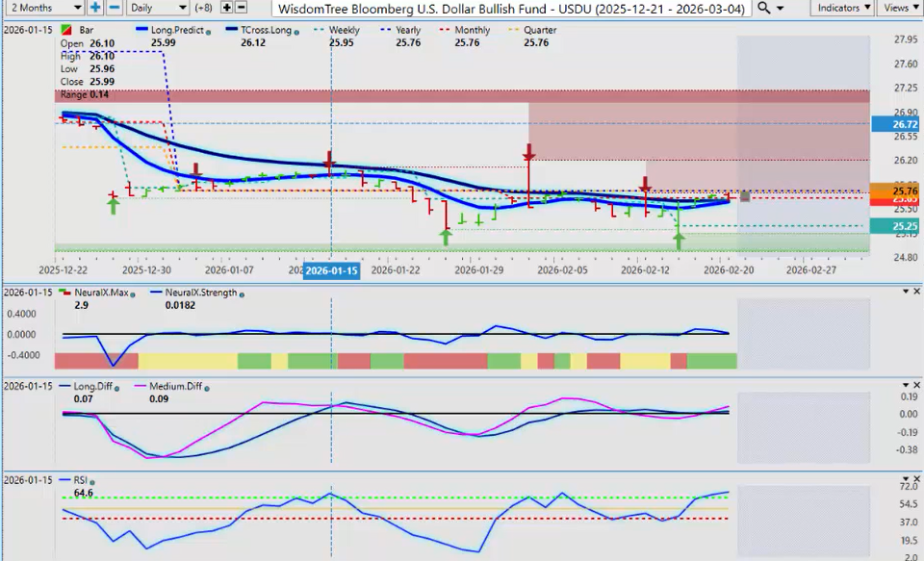Toggle the Yearly level legend entry
Screen dimensions: 924x561
[x=406, y=31]
